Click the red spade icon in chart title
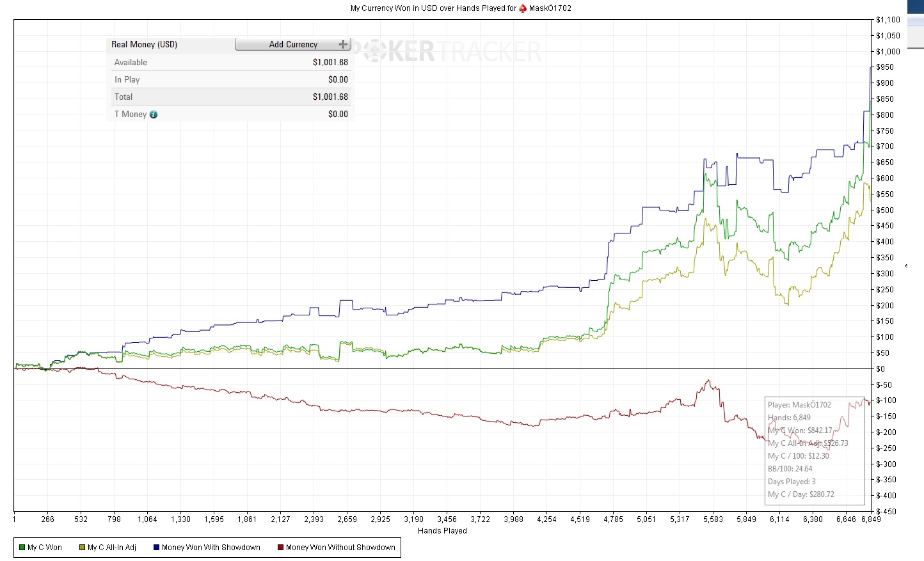This screenshot has height=561, width=924. point(523,8)
